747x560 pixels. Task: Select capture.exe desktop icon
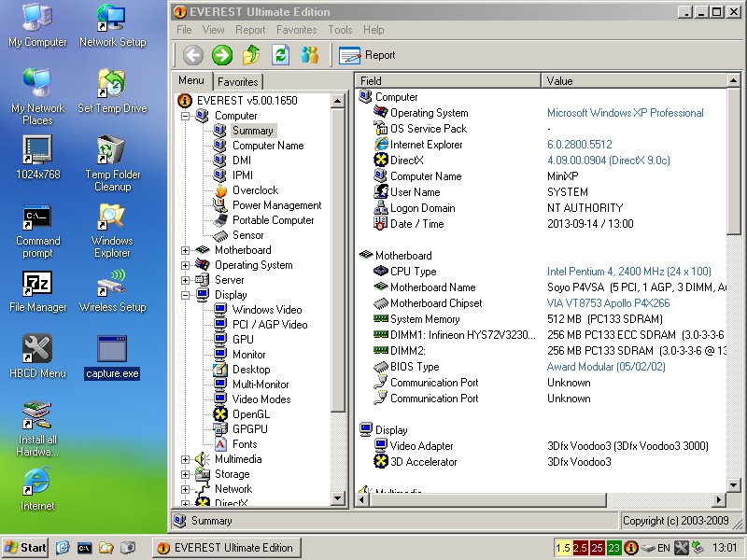click(x=112, y=357)
